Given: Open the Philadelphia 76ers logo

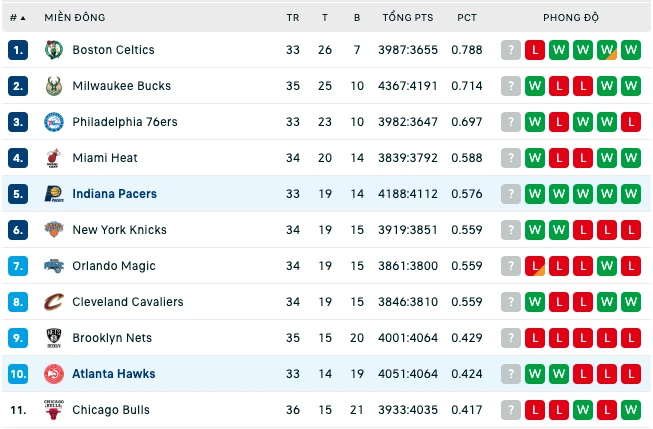Looking at the screenshot, I should tap(54, 122).
